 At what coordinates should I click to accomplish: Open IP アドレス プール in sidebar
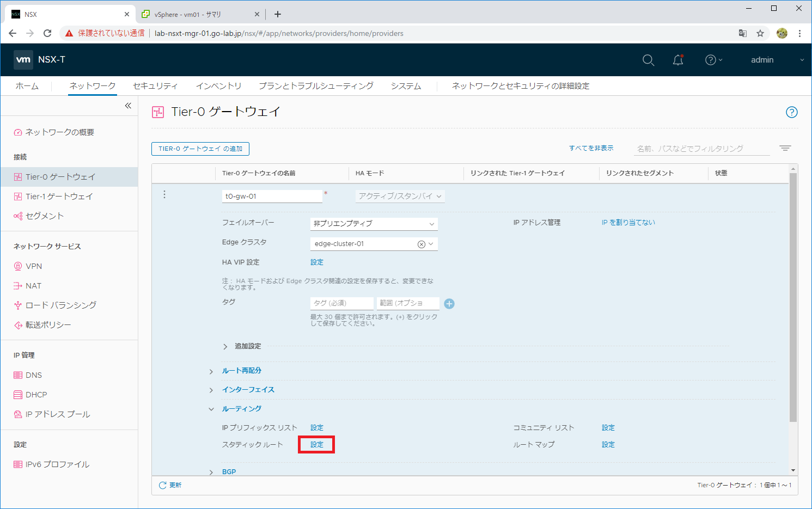(x=58, y=414)
